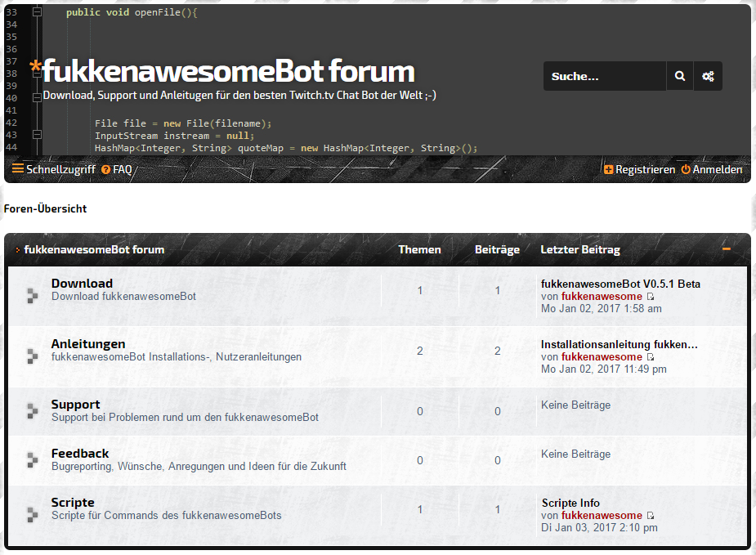
Task: Click the Download forum status icon
Action: tap(32, 296)
